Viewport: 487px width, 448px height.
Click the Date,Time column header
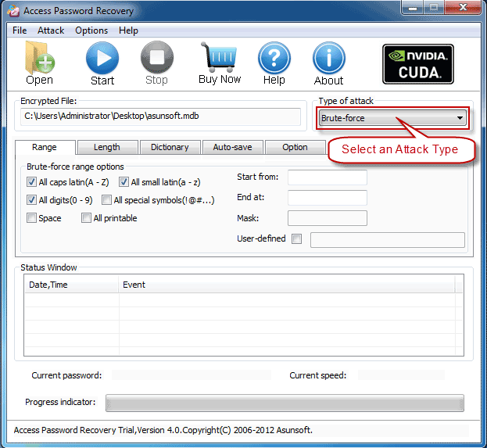coord(71,285)
